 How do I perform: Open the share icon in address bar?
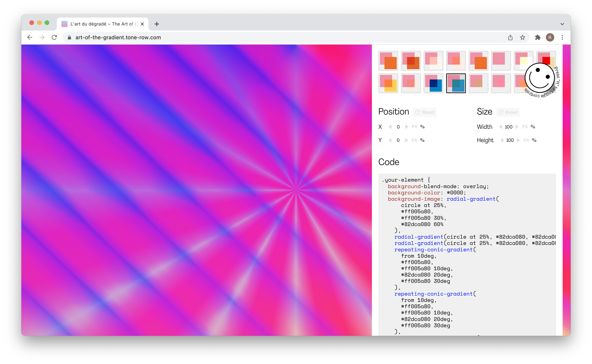coord(510,37)
